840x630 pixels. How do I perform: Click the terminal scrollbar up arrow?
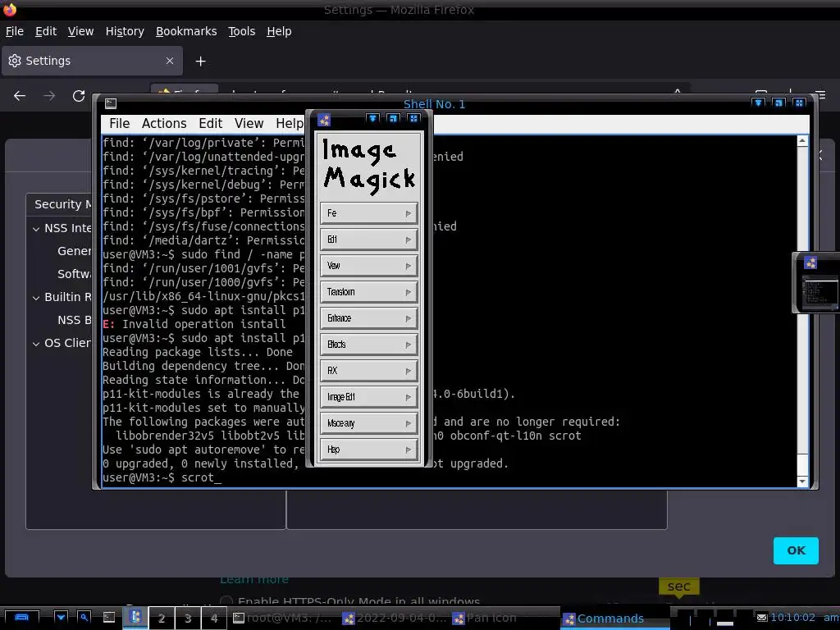point(802,141)
